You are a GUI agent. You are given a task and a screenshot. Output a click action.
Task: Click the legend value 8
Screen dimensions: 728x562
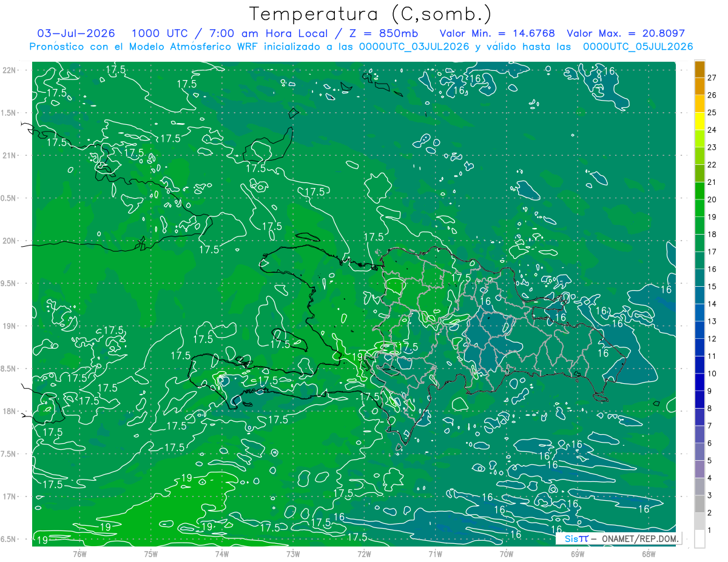(710, 409)
